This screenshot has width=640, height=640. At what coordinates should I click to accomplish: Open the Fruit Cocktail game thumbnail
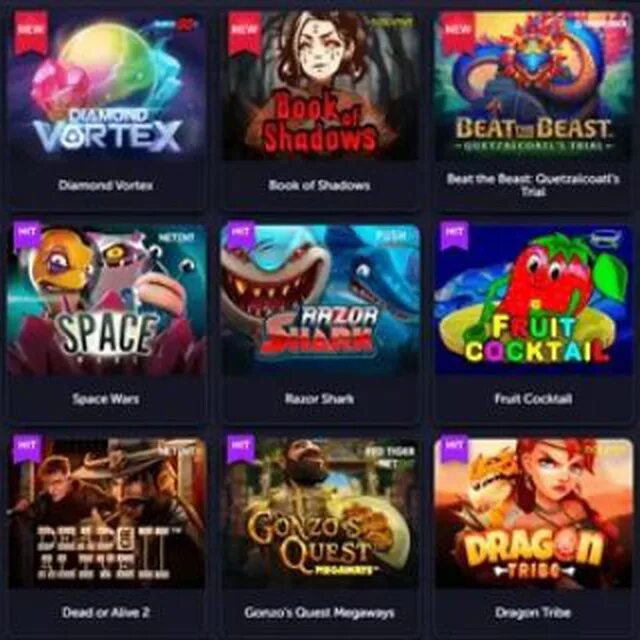pyautogui.click(x=534, y=299)
